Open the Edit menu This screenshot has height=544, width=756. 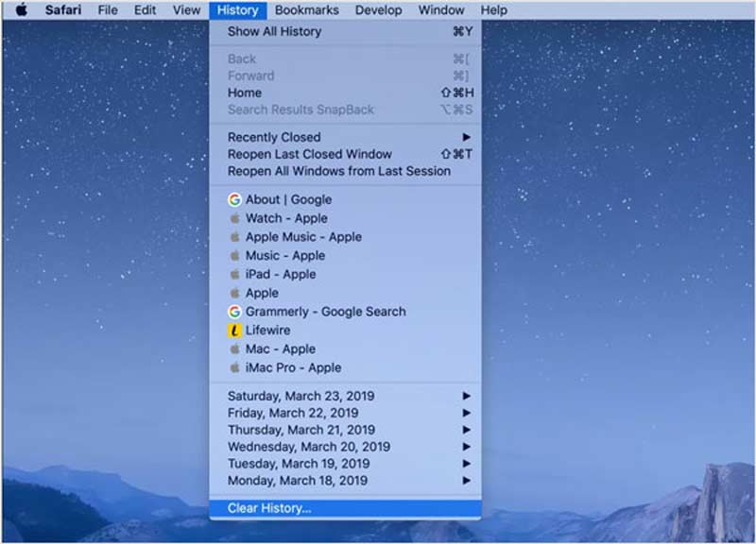(x=145, y=10)
